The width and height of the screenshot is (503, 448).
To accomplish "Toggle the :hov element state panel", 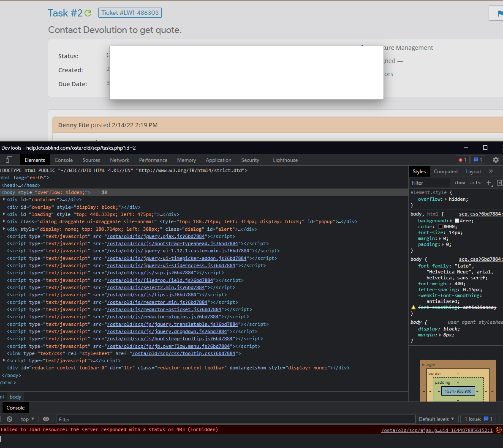I will tap(459, 183).
